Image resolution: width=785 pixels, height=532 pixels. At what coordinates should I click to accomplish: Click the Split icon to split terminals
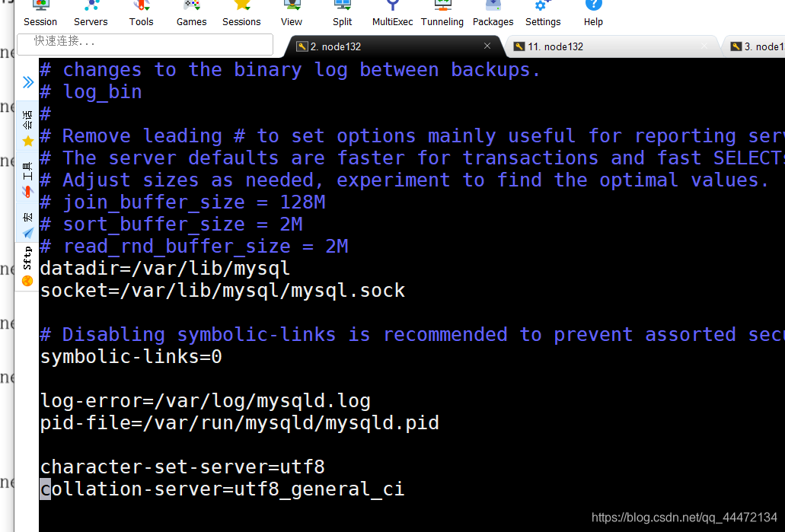pos(341,13)
